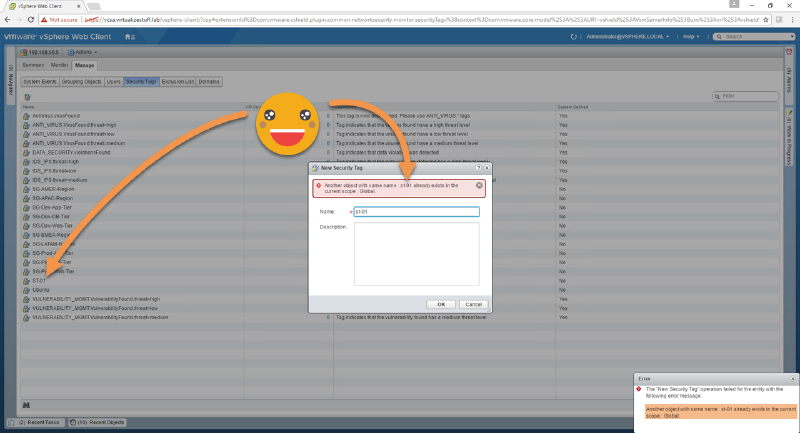The width and height of the screenshot is (800, 433).
Task: Click the vSphere Search field
Action: click(755, 37)
